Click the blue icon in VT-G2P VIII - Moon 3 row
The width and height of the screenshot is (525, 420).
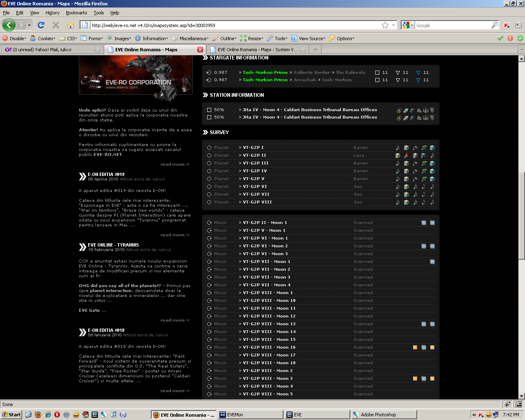tap(424, 379)
